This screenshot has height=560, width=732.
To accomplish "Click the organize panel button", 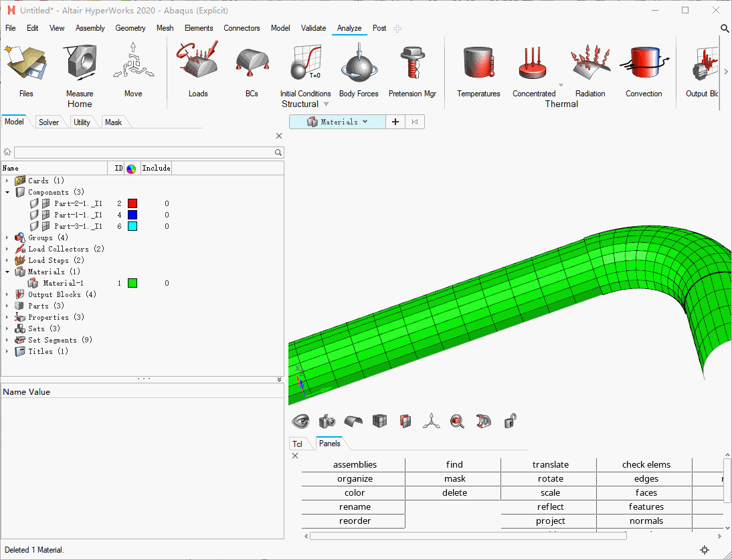I will (x=355, y=479).
